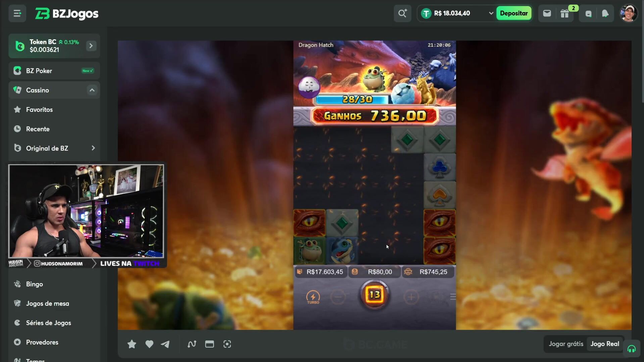The height and width of the screenshot is (362, 644).
Task: Open Bingo in sidebar
Action: 54,284
